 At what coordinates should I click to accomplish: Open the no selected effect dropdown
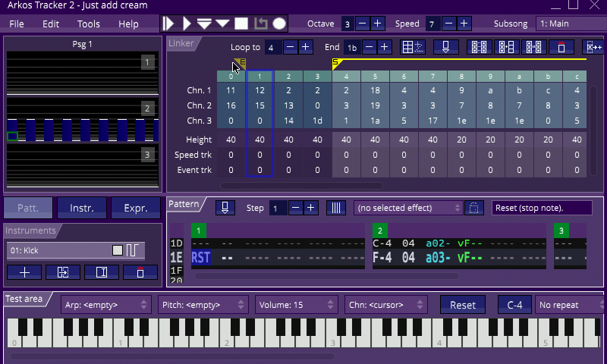408,208
